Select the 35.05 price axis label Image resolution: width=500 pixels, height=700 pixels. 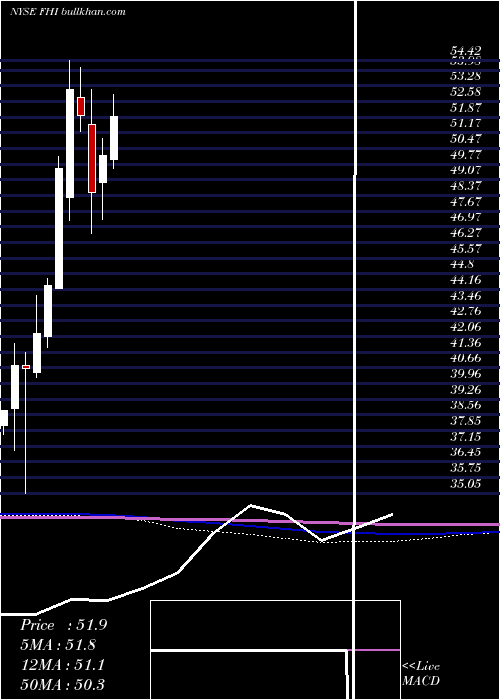click(x=466, y=483)
